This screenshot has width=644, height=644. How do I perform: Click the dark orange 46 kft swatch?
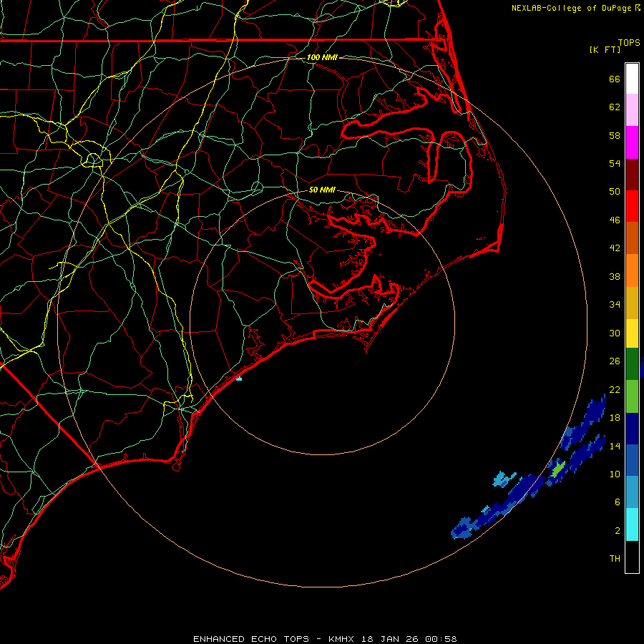tap(632, 238)
